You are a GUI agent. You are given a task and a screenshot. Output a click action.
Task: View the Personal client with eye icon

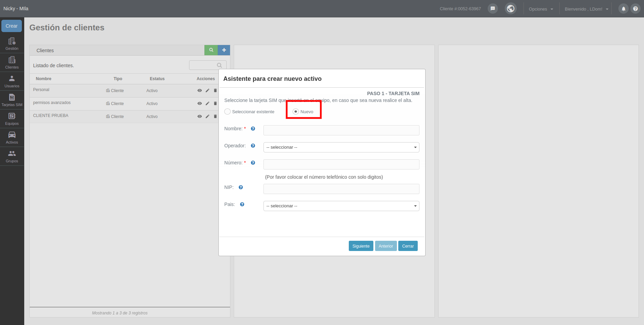point(200,90)
